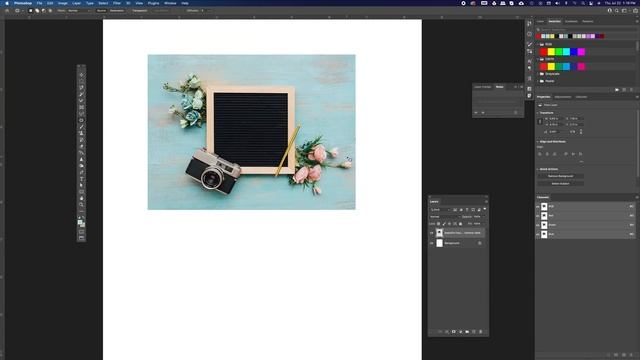
Task: Click Delete swatch trash icon
Action: coord(631,90)
